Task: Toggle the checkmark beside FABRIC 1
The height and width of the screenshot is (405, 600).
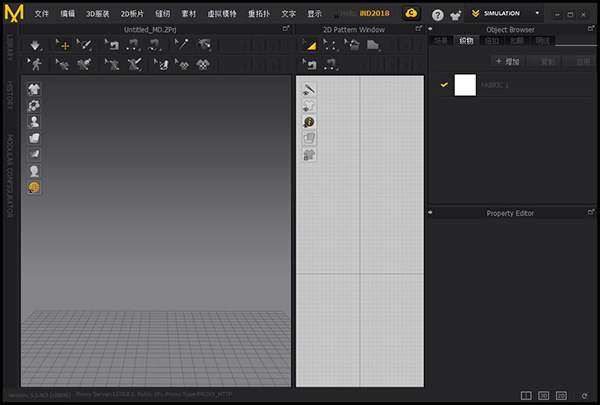Action: click(444, 85)
